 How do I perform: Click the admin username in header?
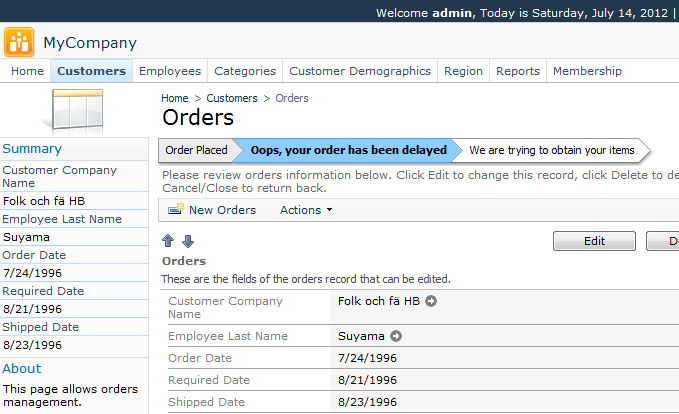tap(452, 13)
